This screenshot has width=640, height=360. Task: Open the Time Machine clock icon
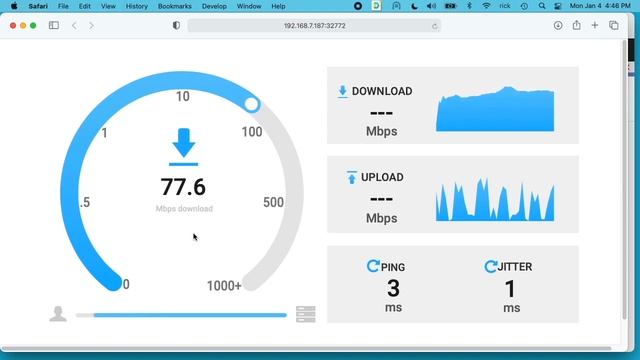click(x=524, y=6)
